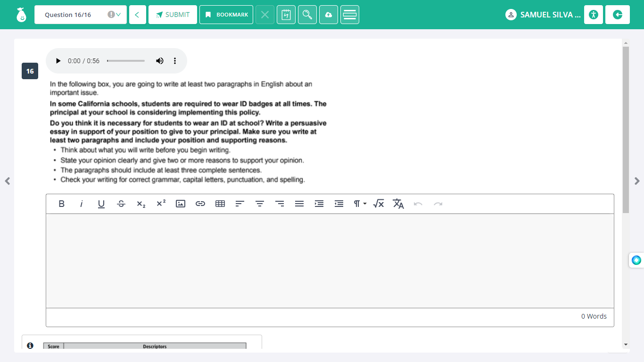The image size is (644, 362).
Task: Click the vertical scrollbar thumb
Action: click(x=626, y=130)
